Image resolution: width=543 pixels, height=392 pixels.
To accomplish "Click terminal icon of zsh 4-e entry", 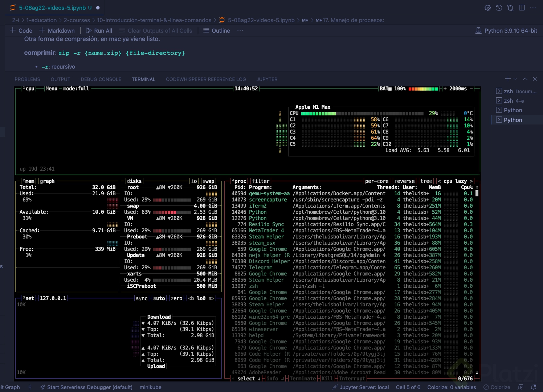I will [x=499, y=101].
